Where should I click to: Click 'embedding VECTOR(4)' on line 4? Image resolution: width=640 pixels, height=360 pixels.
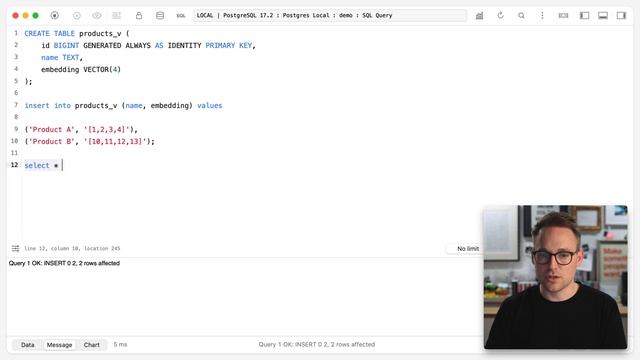[81, 69]
